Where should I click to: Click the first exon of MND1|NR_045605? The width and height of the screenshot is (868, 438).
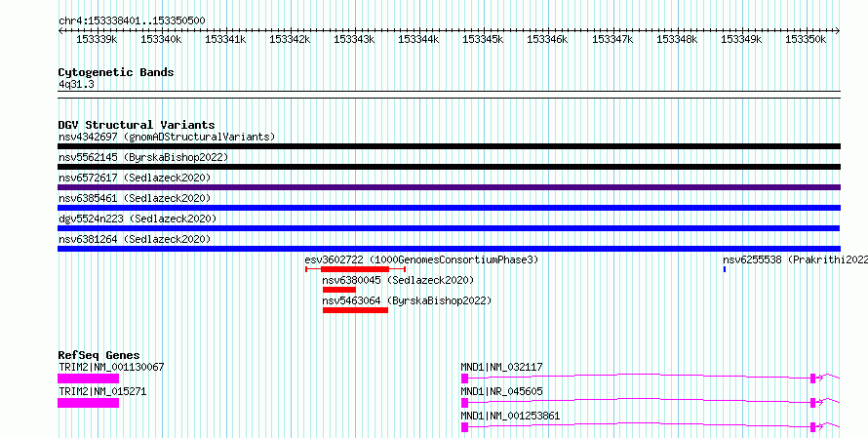coord(464,403)
